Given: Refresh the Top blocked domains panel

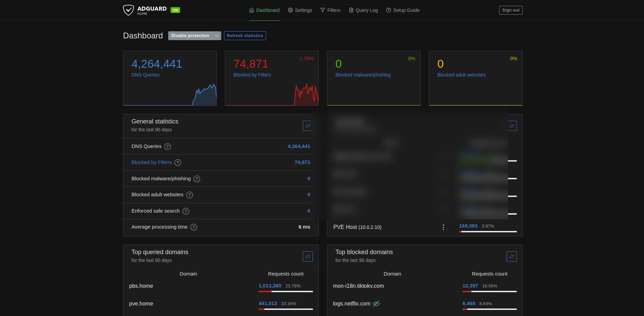Looking at the screenshot, I should (511, 256).
